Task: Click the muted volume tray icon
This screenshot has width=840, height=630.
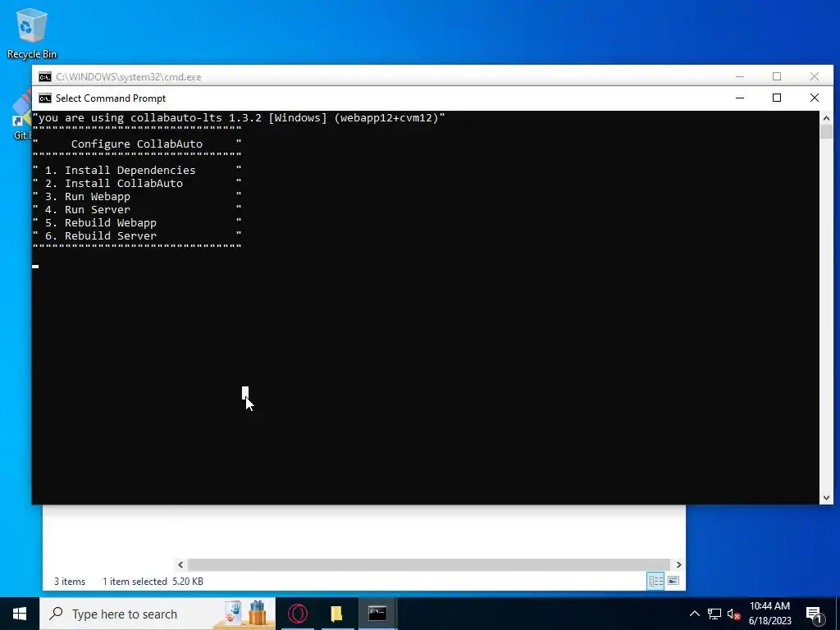Action: tap(733, 614)
